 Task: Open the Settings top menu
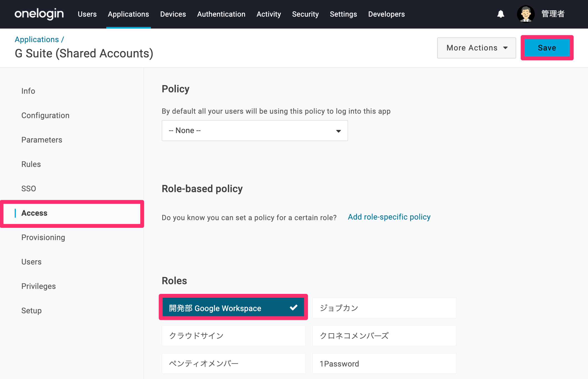[x=343, y=14]
